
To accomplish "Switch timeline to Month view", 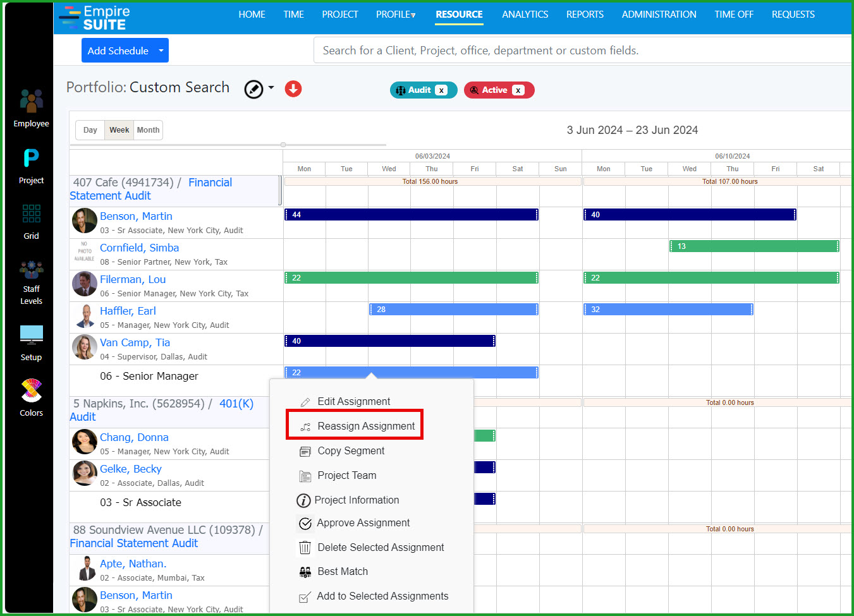I will coord(148,130).
